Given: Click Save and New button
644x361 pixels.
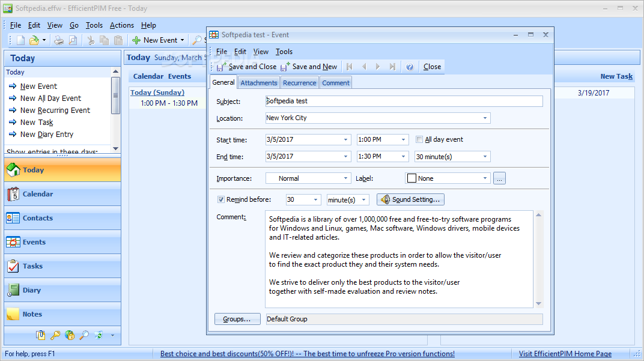Looking at the screenshot, I should (x=309, y=67).
